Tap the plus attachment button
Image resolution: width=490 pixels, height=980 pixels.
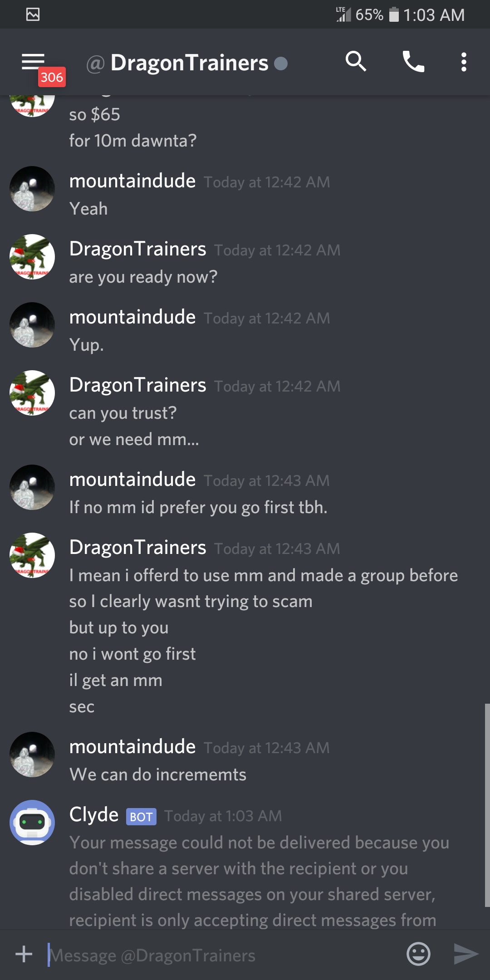[24, 954]
